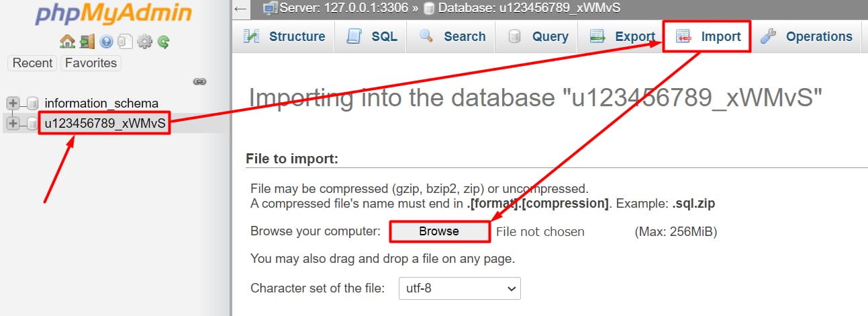Open the SQL tab
The image size is (868, 316).
point(372,37)
